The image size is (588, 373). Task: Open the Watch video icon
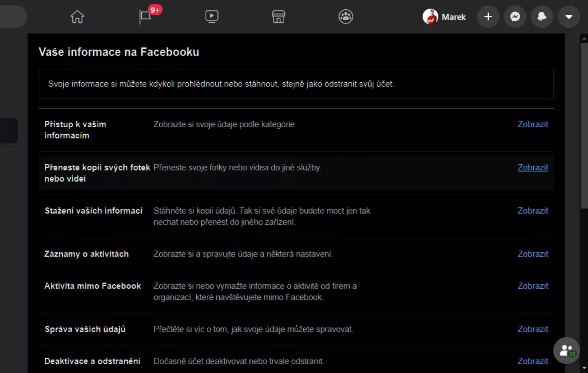tap(212, 16)
